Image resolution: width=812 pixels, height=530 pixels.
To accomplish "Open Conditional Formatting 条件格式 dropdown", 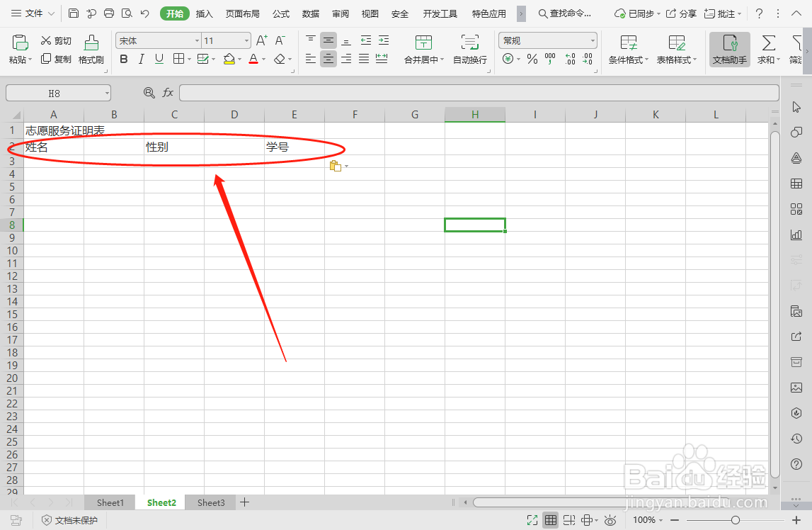I will point(629,50).
